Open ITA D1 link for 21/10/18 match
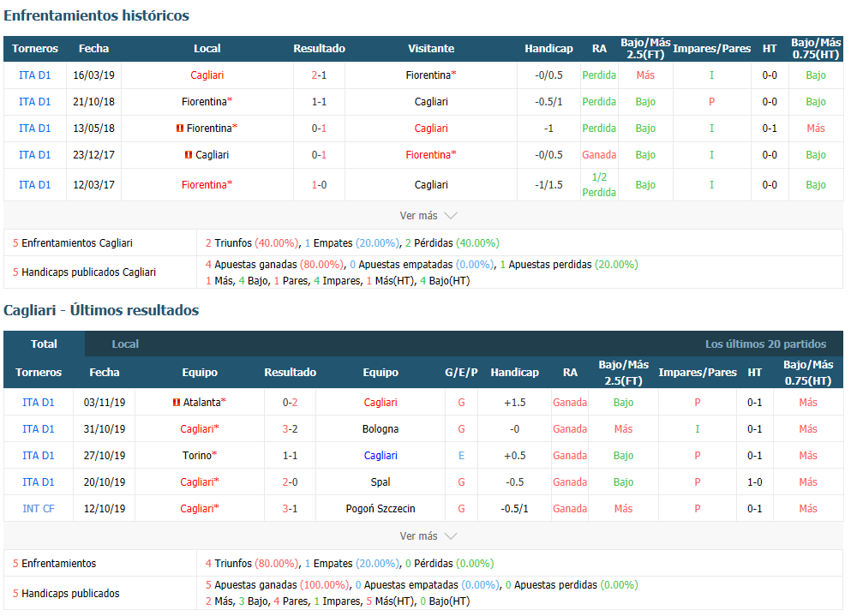This screenshot has width=857, height=616. click(35, 102)
